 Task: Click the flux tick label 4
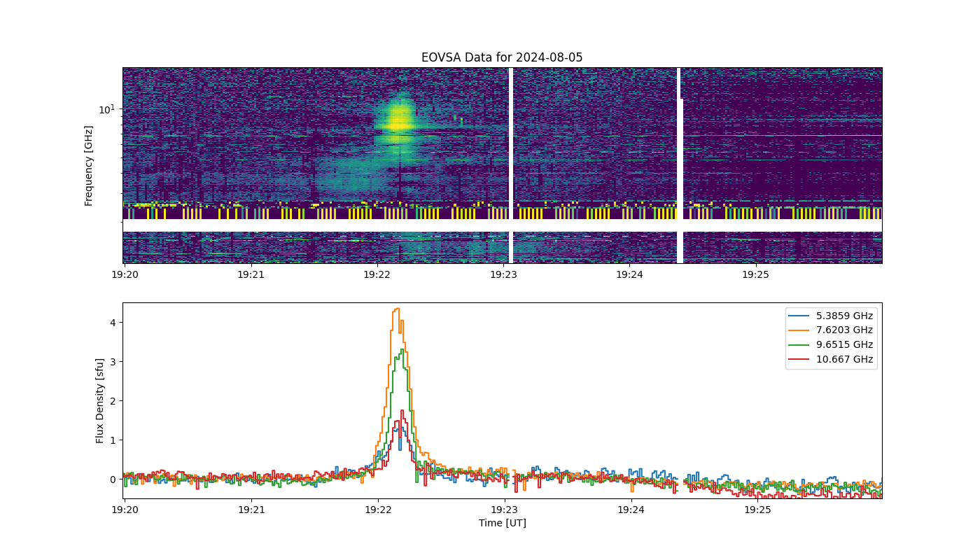pyautogui.click(x=112, y=323)
